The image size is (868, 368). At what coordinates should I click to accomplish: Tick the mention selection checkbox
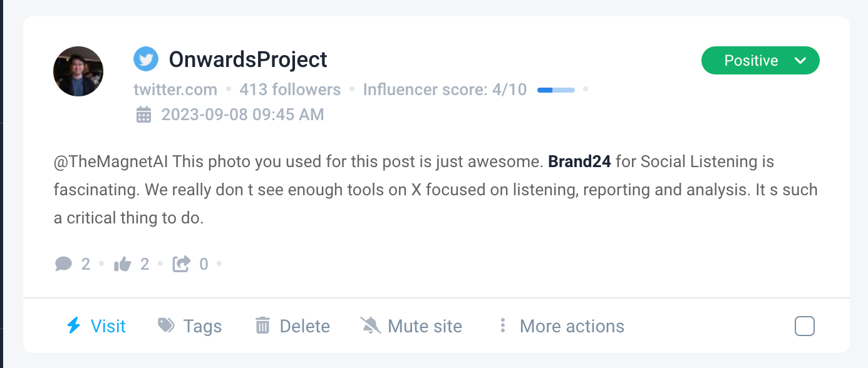click(x=805, y=326)
